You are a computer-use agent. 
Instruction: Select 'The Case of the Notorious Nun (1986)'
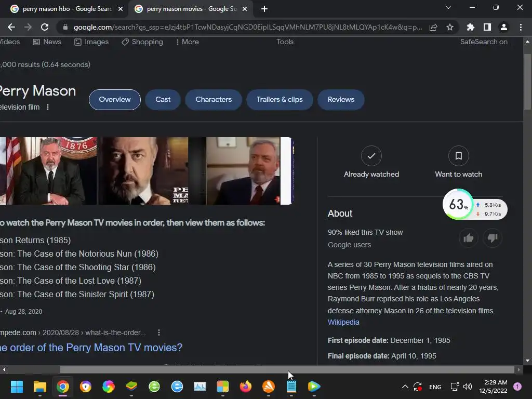(88, 254)
